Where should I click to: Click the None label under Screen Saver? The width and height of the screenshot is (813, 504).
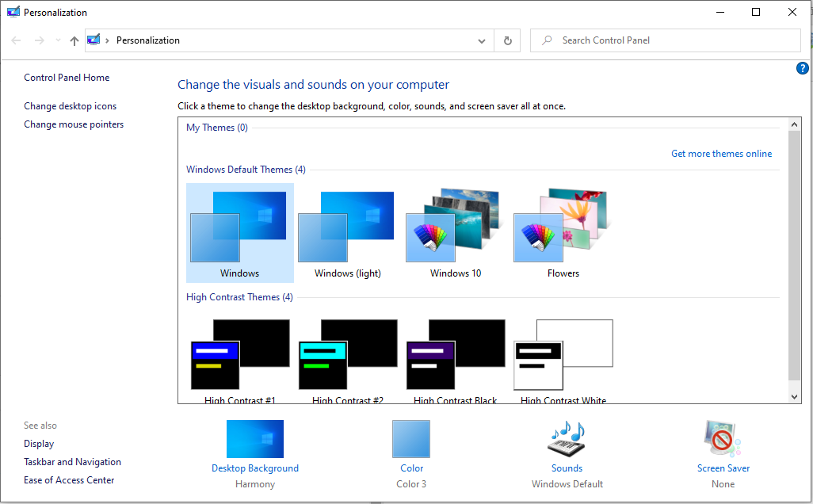[723, 483]
